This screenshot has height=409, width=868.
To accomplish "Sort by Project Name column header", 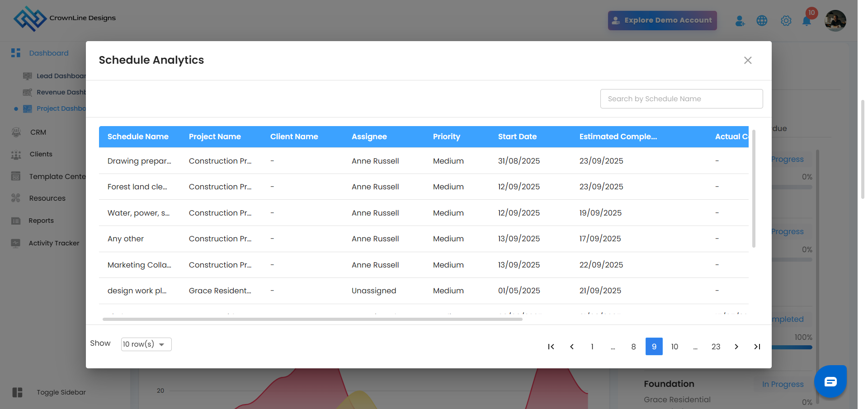I will click(x=215, y=136).
